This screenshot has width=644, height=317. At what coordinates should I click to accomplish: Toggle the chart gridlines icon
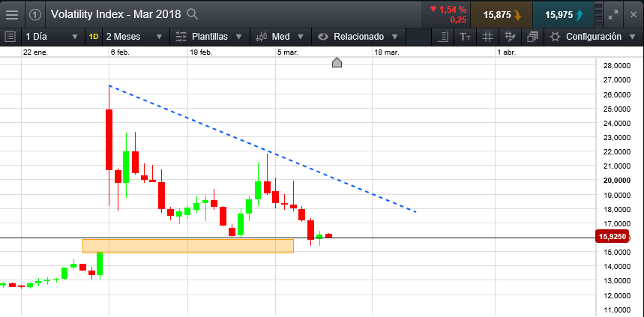tap(487, 37)
